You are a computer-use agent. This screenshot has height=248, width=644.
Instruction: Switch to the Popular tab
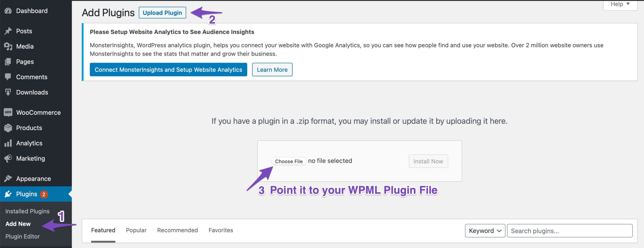(136, 230)
